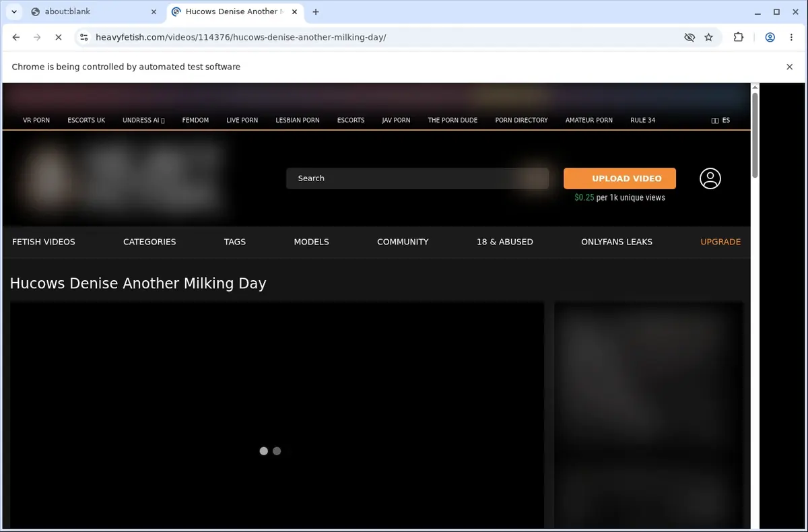This screenshot has width=808, height=532.
Task: Click the tracking protection eye icon
Action: click(x=689, y=37)
